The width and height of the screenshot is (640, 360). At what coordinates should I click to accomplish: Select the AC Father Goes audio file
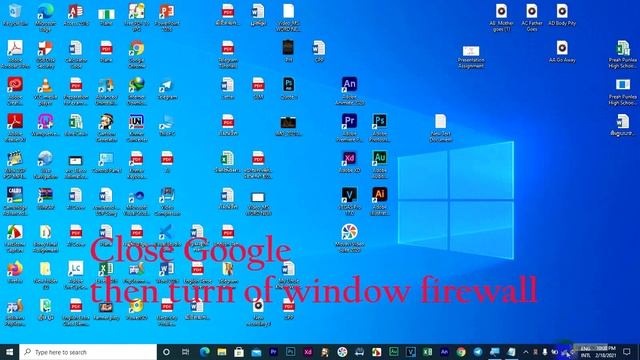[x=531, y=18]
